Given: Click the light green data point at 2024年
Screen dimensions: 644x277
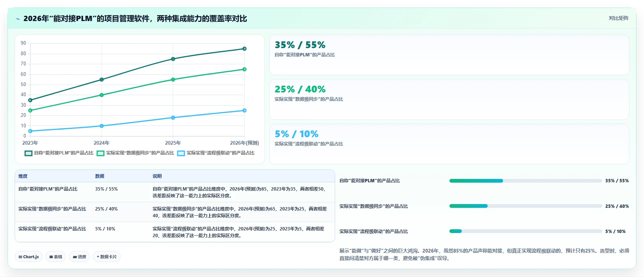Looking at the screenshot, I should [x=101, y=95].
